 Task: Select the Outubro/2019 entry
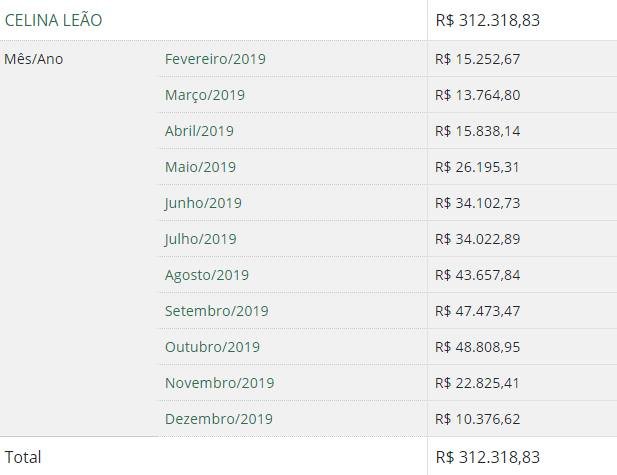point(212,347)
